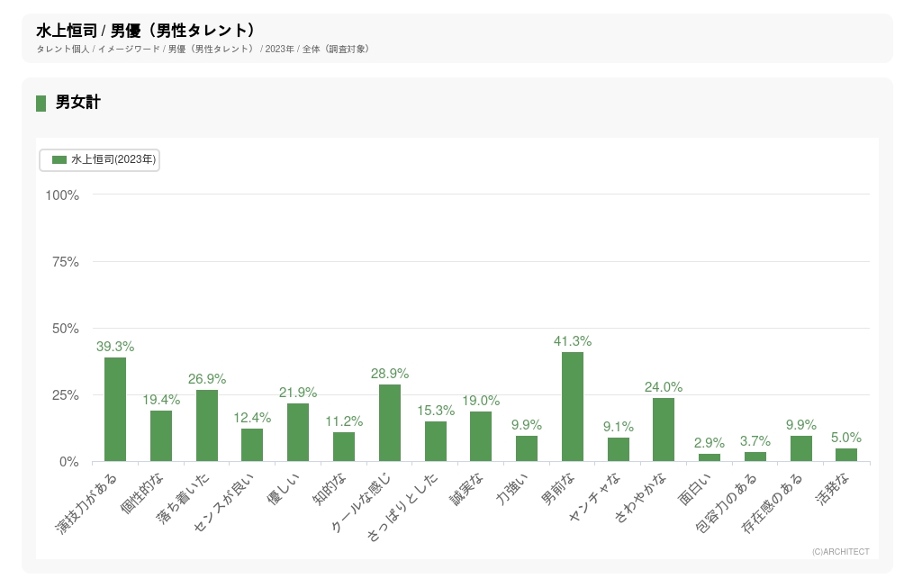Click the green legend color swatch
The image size is (922, 588).
coord(59,159)
